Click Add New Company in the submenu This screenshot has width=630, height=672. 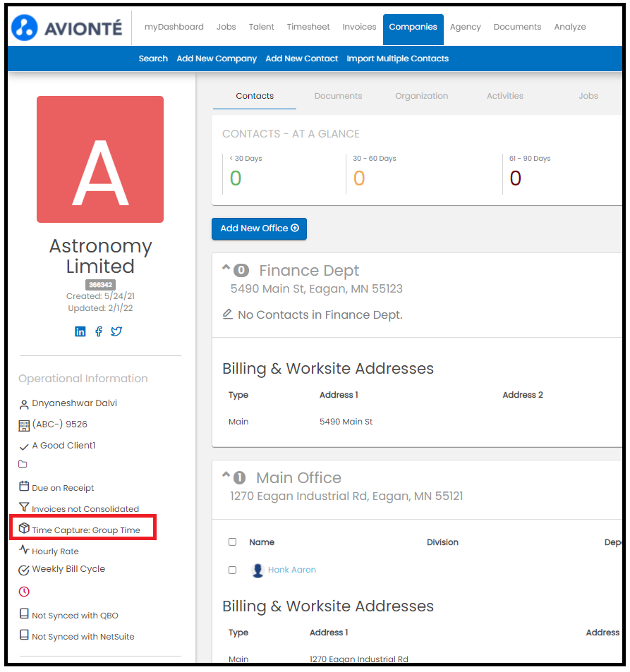[x=217, y=59]
